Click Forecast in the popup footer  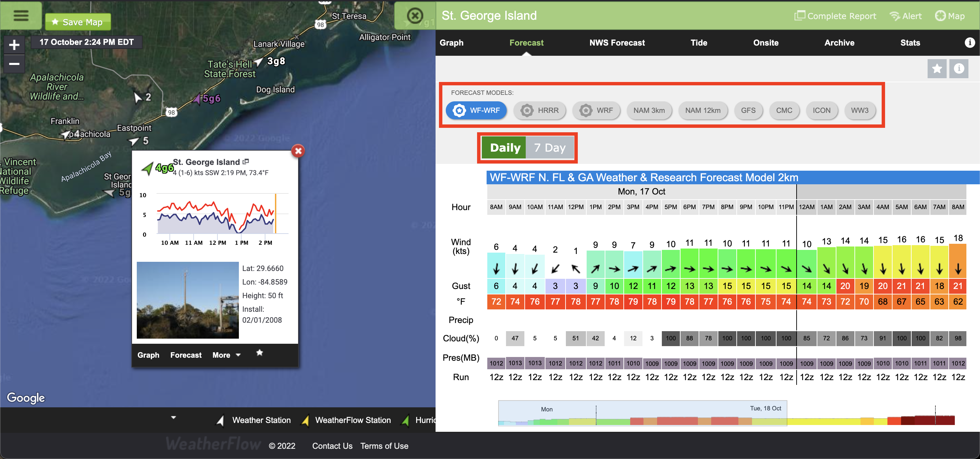(x=186, y=355)
